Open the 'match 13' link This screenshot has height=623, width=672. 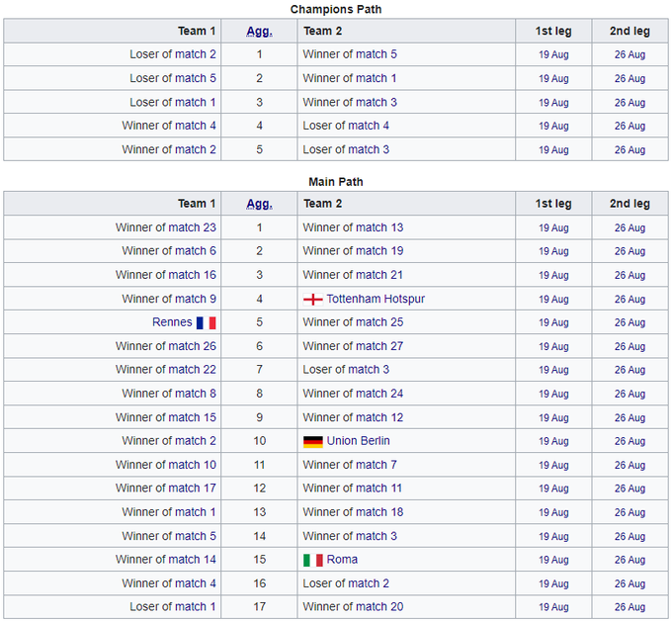[379, 227]
